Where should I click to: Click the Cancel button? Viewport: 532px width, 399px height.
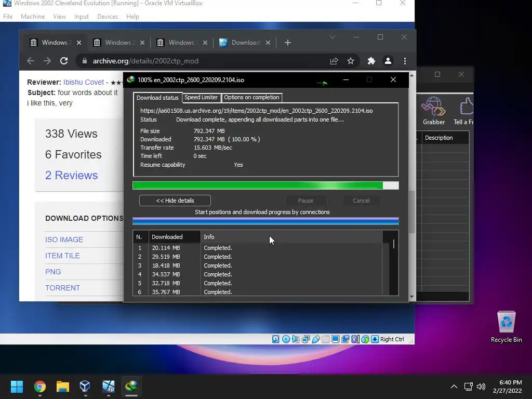point(361,201)
